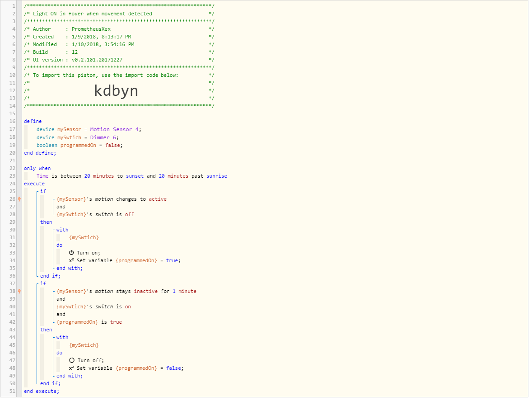Click {mySwtich} device on line 31
This screenshot has height=401, width=532.
click(84, 238)
